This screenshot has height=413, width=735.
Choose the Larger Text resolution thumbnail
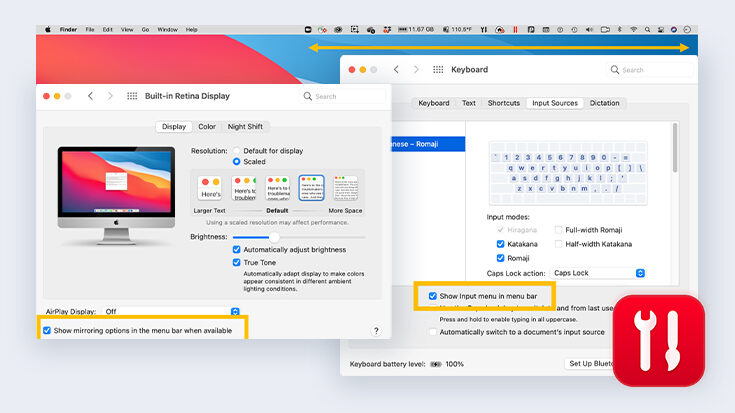[210, 188]
